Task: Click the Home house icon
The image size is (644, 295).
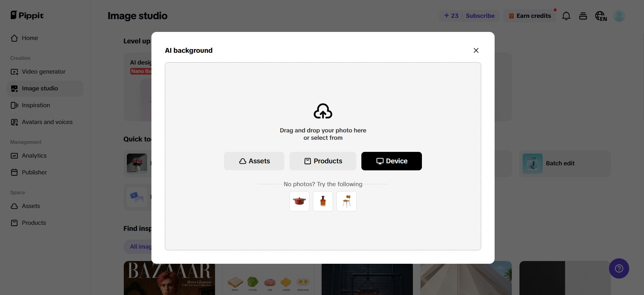Action: [14, 38]
